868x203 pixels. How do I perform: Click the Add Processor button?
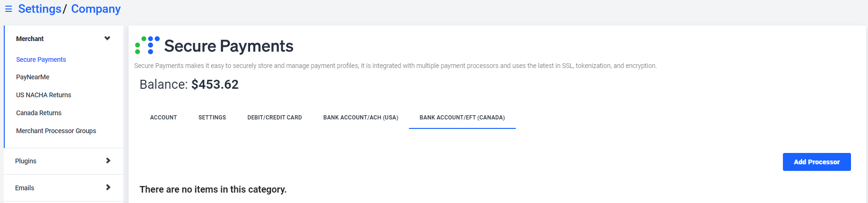(817, 162)
